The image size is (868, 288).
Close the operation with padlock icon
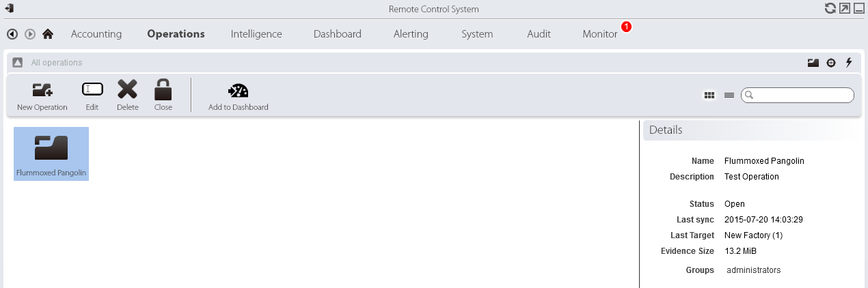click(163, 90)
